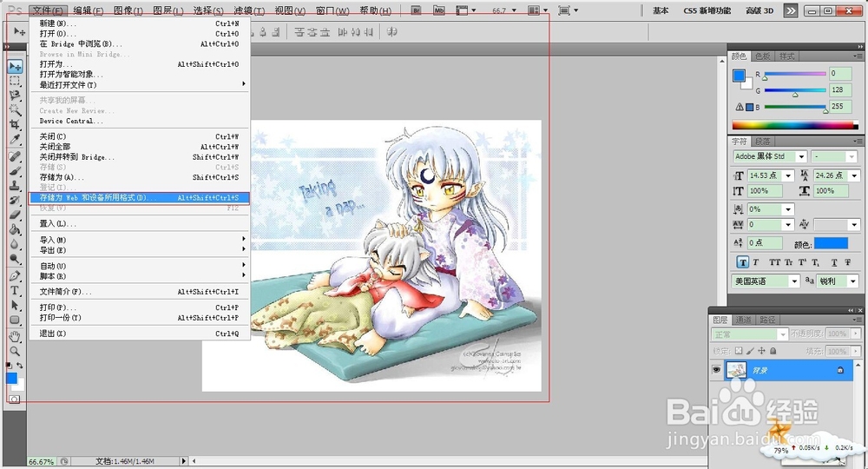The height and width of the screenshot is (469, 868).
Task: Select the Crop tool
Action: click(15, 124)
